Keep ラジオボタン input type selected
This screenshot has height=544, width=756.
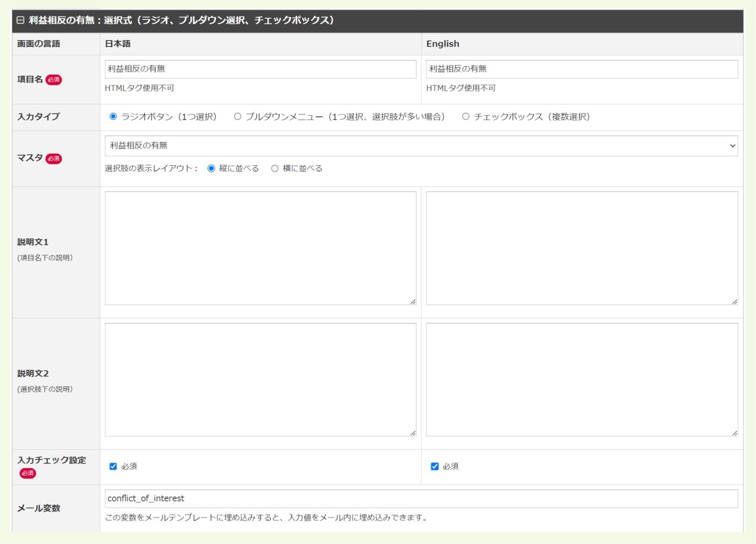pos(113,116)
